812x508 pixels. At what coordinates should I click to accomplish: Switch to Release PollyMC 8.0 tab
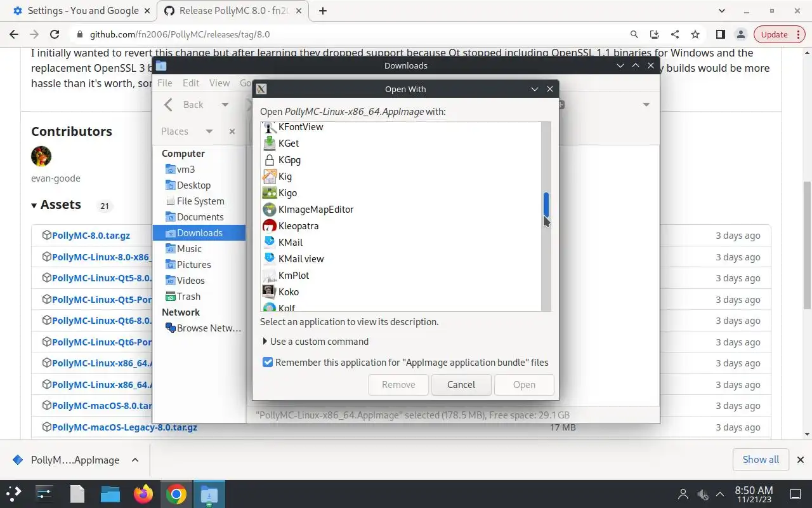click(x=234, y=11)
